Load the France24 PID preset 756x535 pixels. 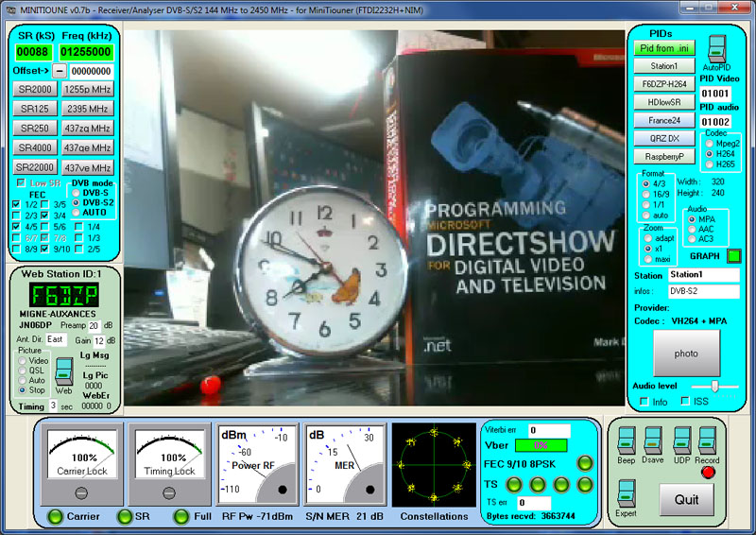[x=664, y=120]
